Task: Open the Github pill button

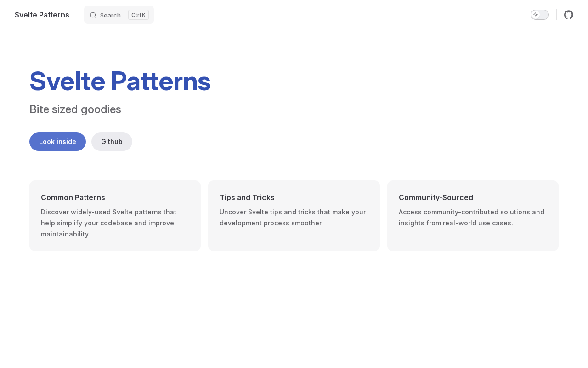Action: [x=112, y=142]
